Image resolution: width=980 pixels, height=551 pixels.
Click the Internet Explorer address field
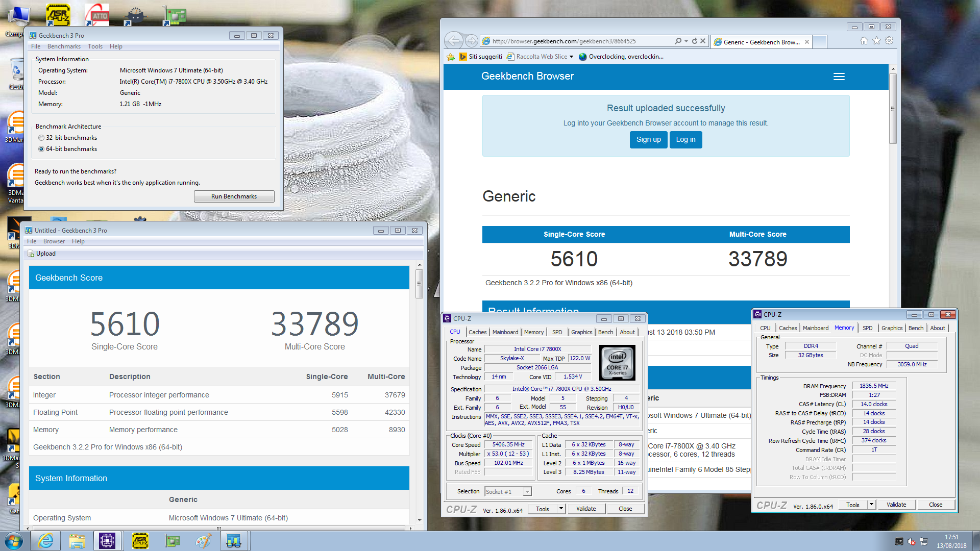pos(577,41)
